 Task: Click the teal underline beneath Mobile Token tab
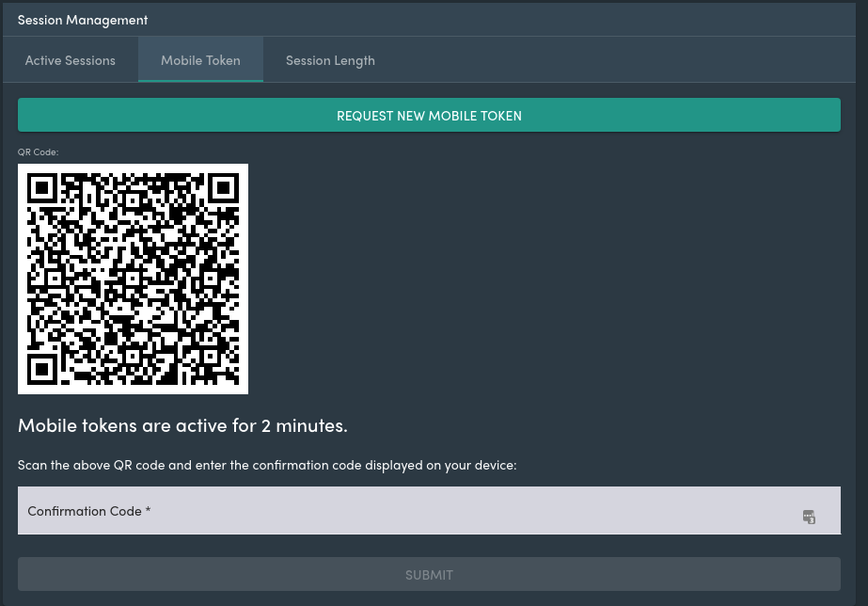click(200, 81)
